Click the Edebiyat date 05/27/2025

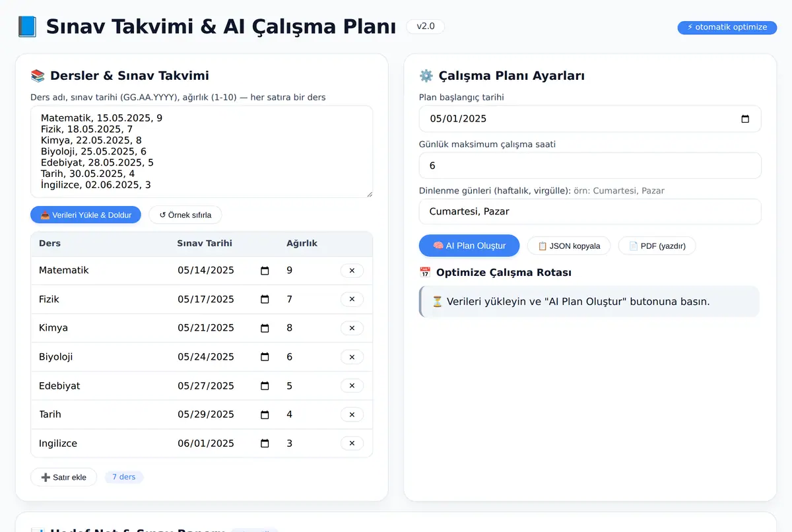pyautogui.click(x=206, y=385)
